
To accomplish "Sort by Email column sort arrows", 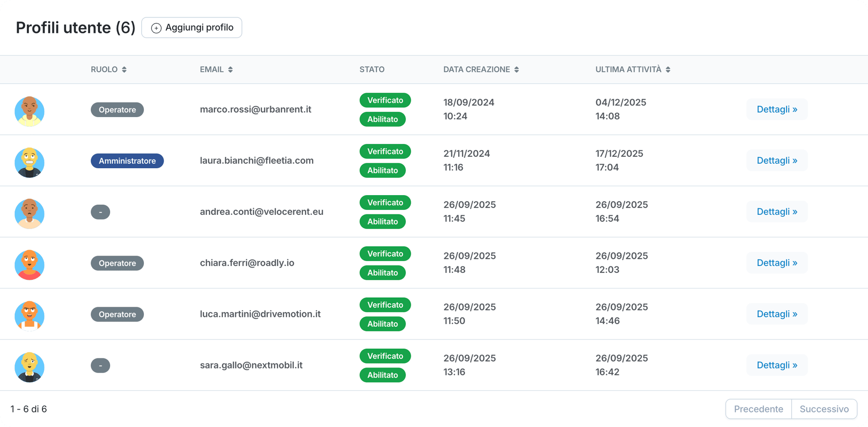I will click(x=230, y=69).
